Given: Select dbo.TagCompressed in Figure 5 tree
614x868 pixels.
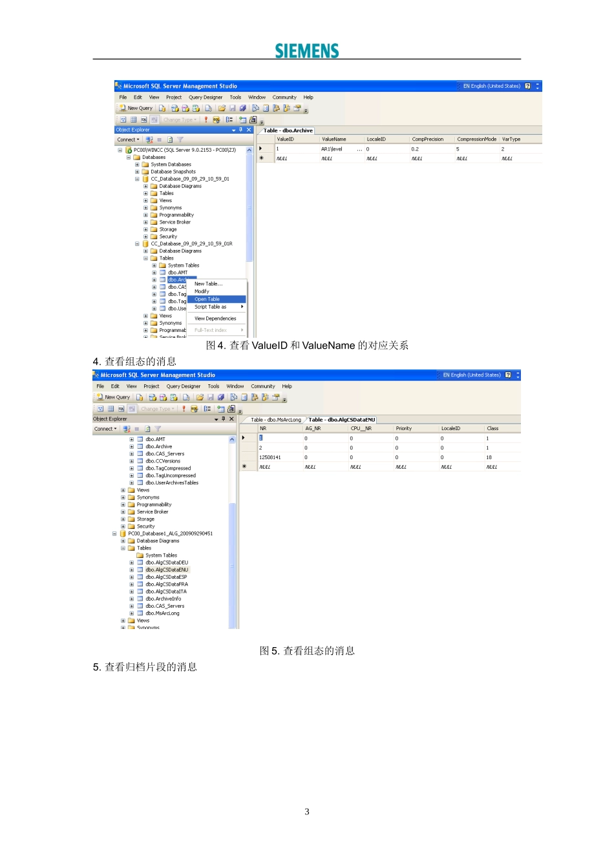Looking at the screenshot, I should pos(168,468).
